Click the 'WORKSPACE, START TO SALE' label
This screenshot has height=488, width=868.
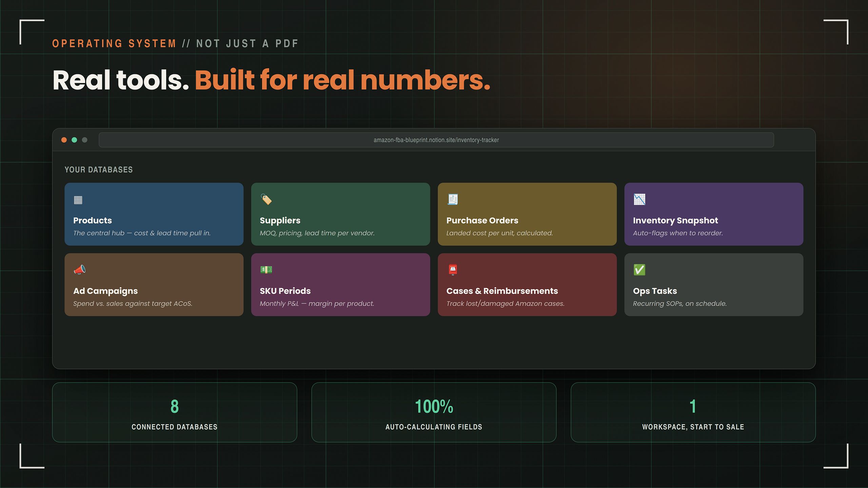693,427
